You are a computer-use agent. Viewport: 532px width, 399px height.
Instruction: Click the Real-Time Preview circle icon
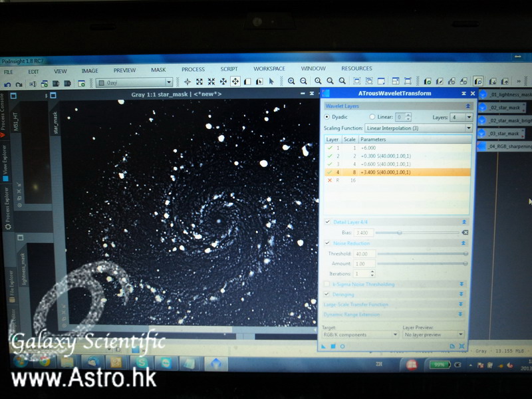(342, 346)
